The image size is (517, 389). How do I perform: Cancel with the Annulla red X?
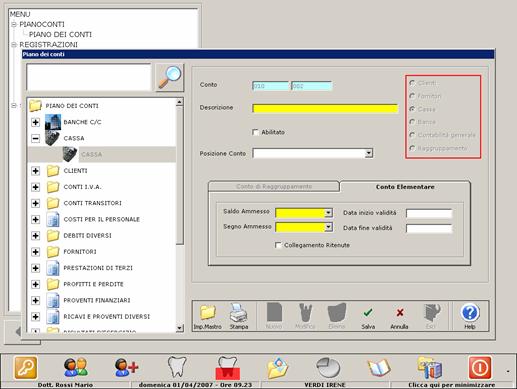(400, 313)
